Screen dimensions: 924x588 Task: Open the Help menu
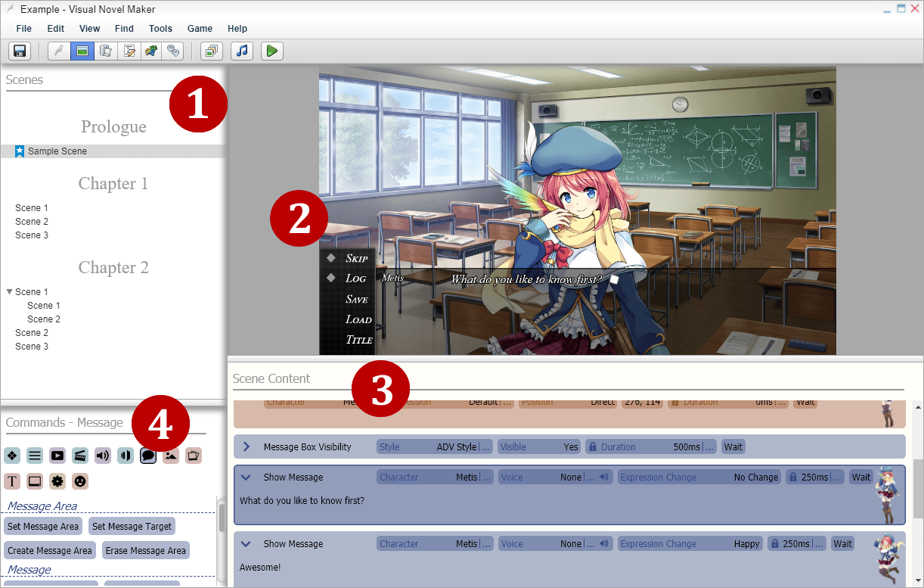[x=237, y=29]
